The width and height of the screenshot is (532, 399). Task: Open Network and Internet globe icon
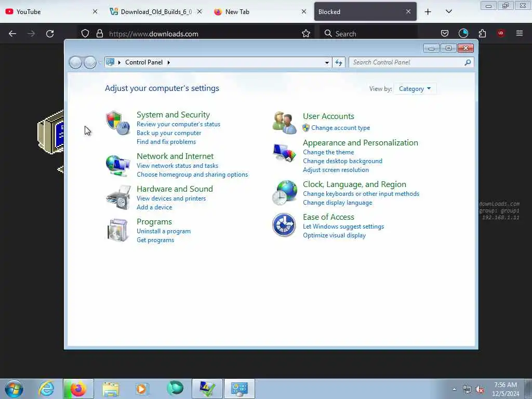(118, 165)
